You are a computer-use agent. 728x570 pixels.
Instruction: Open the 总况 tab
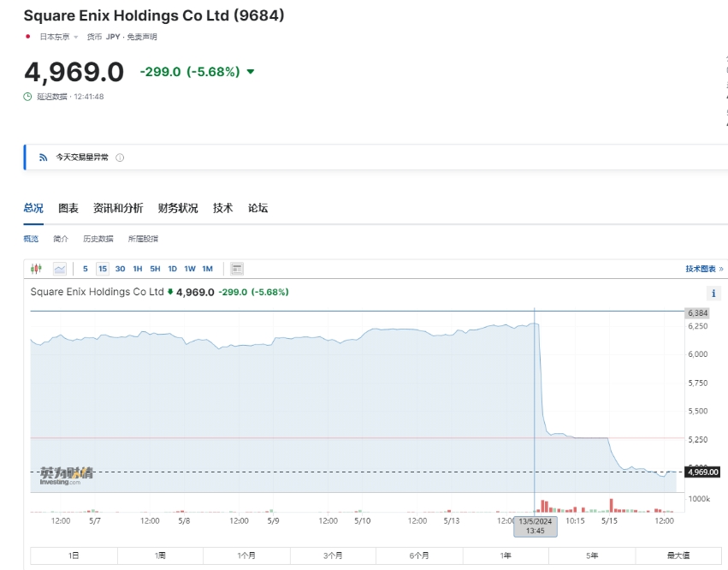click(33, 208)
